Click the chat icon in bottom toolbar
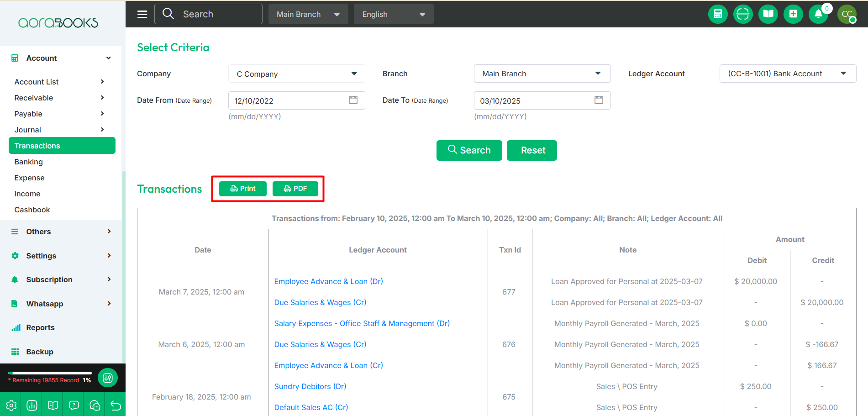Screen dimensions: 868x416 (x=95, y=405)
